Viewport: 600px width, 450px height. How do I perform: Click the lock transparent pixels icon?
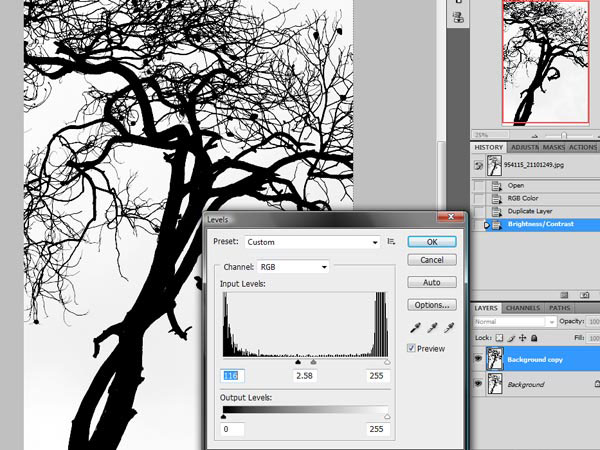click(x=499, y=338)
